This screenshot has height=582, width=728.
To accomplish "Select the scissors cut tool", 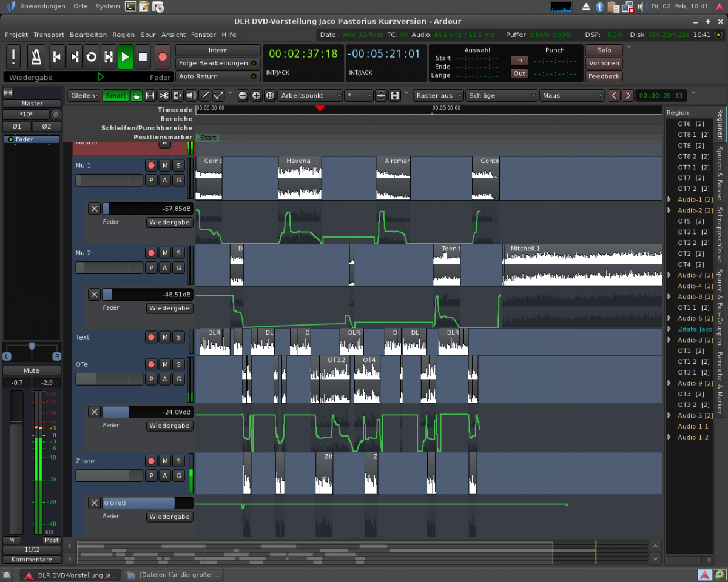I will [x=164, y=96].
